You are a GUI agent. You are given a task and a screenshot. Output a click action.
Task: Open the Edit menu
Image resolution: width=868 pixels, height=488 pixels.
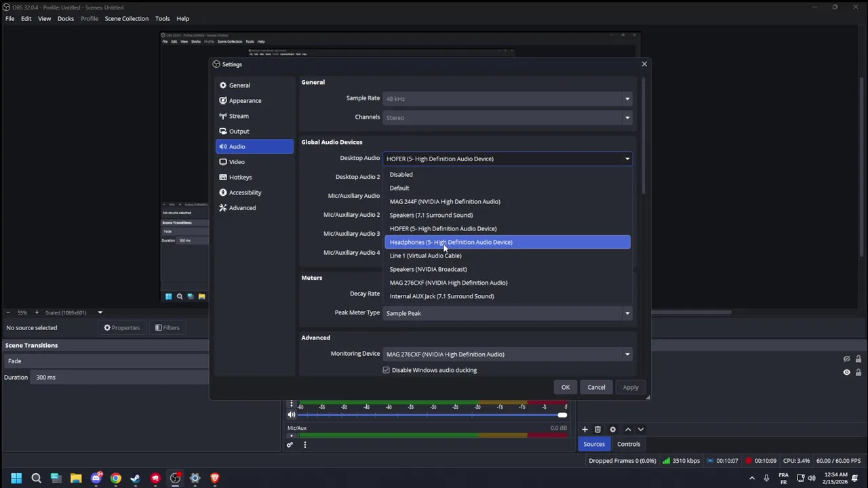(26, 18)
